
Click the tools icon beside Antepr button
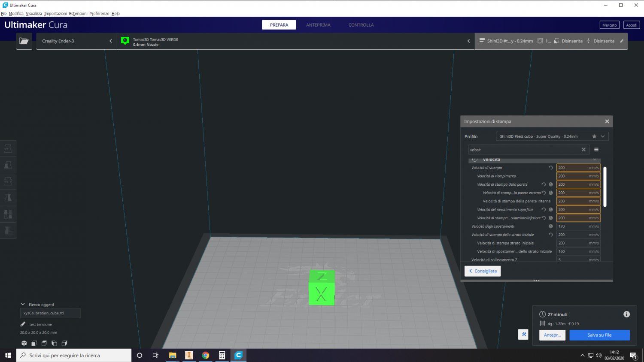[x=523, y=335]
